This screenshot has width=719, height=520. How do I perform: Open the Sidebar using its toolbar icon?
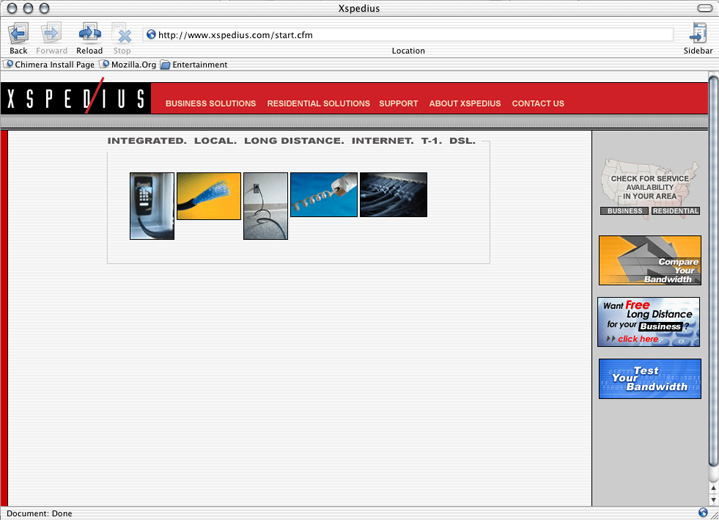click(x=698, y=34)
